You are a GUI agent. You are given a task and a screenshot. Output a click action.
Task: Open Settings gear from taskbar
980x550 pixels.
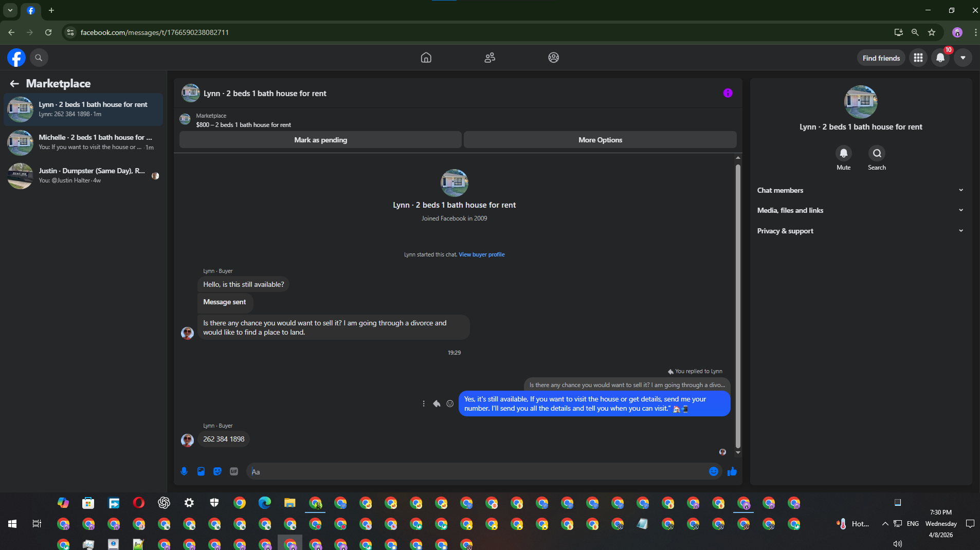click(x=189, y=503)
